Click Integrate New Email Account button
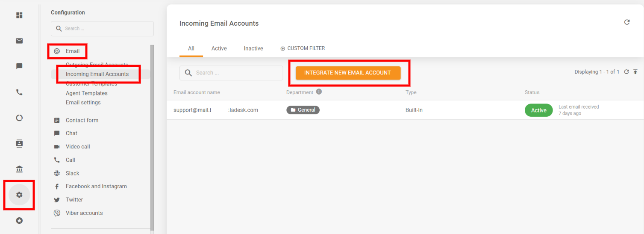Image resolution: width=644 pixels, height=234 pixels. tap(348, 73)
